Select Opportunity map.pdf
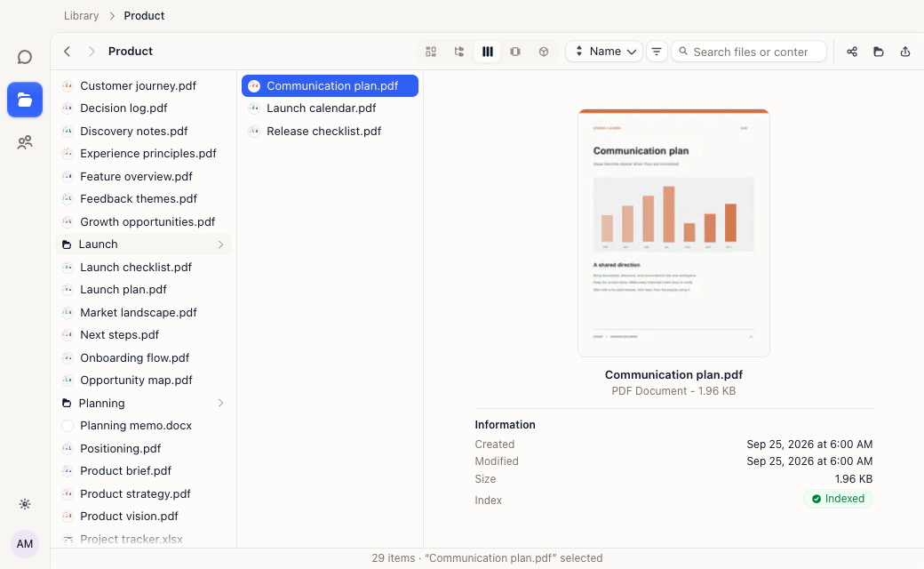 pos(143,381)
